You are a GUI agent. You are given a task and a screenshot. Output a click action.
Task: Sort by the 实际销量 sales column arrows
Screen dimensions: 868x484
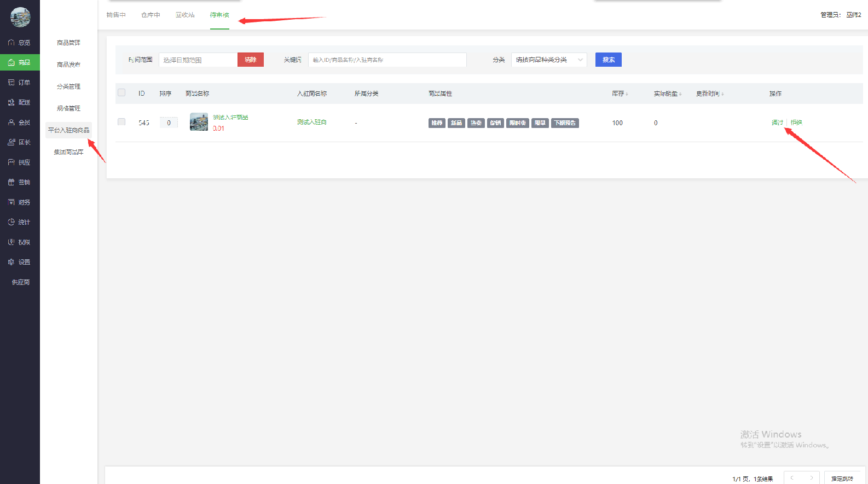point(680,94)
